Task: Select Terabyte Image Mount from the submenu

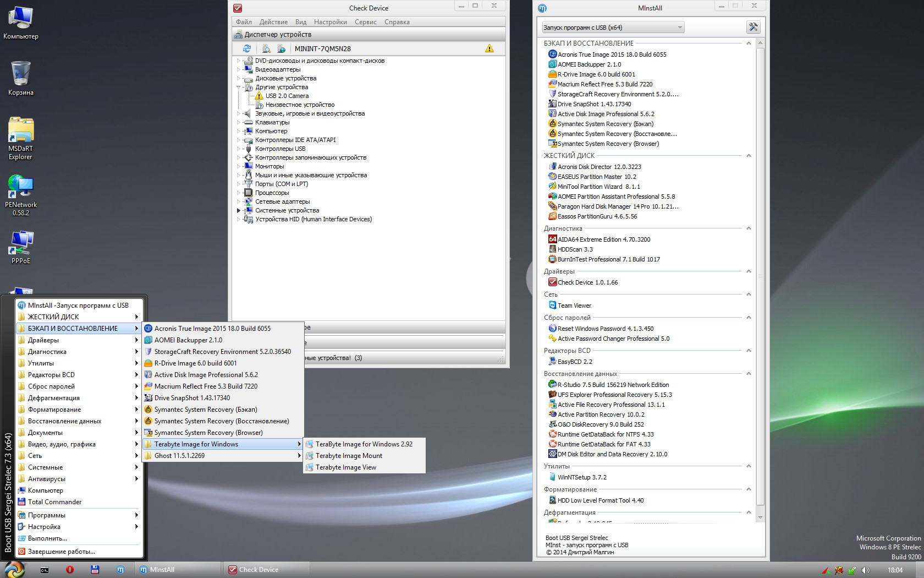Action: pos(348,455)
